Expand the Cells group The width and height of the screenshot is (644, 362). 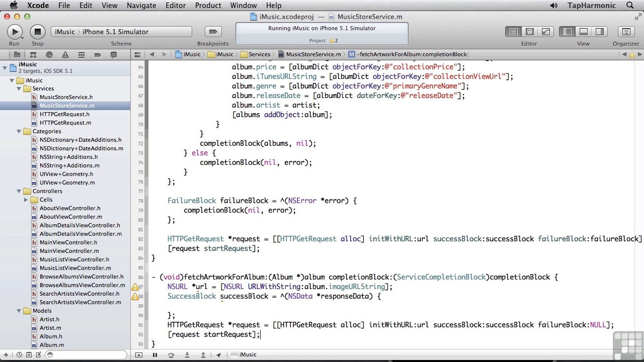26,200
